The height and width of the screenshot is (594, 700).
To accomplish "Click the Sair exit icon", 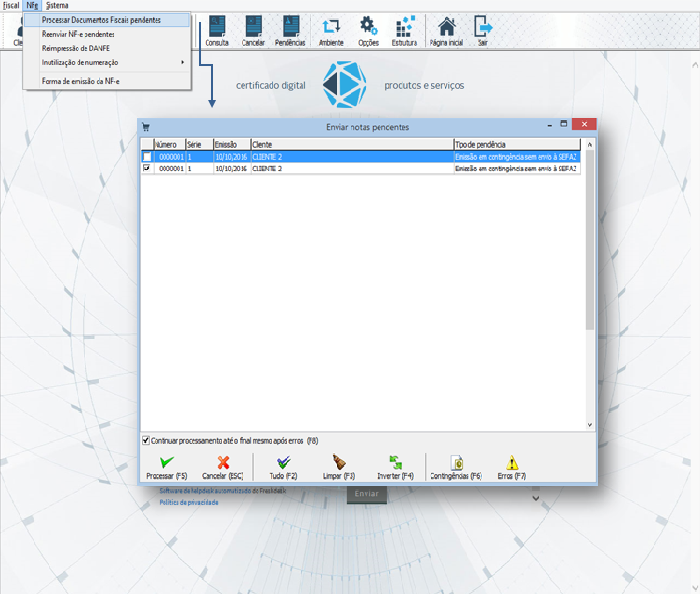I will tap(483, 31).
